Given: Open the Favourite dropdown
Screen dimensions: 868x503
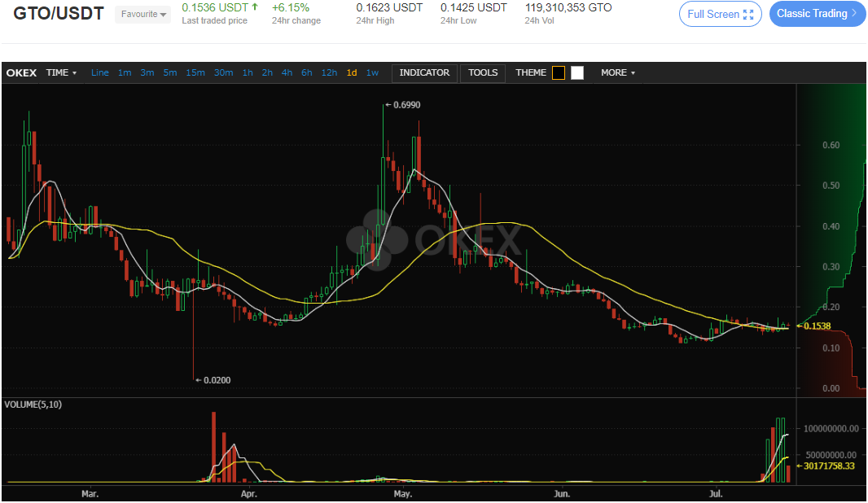Looking at the screenshot, I should coord(142,14).
